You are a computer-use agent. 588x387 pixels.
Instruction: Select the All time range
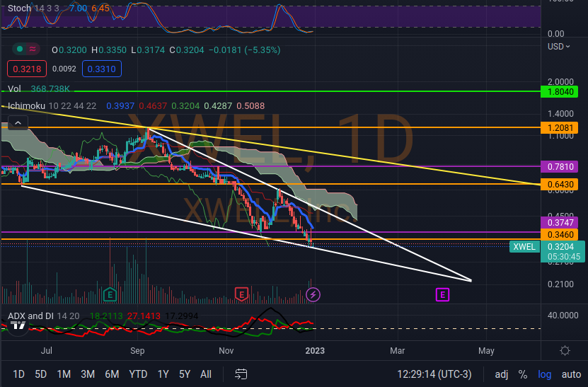pyautogui.click(x=206, y=374)
